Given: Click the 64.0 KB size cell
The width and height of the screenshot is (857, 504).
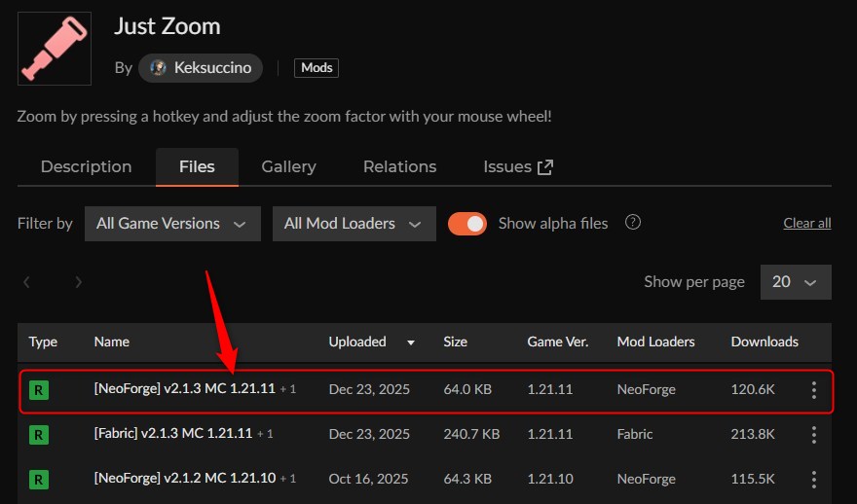Looking at the screenshot, I should (x=467, y=389).
